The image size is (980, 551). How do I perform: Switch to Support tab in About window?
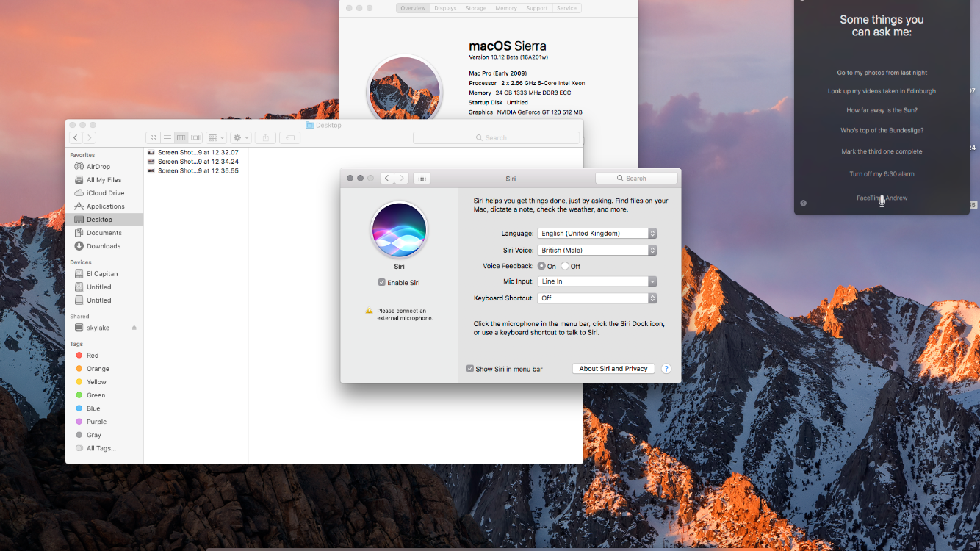pyautogui.click(x=537, y=8)
